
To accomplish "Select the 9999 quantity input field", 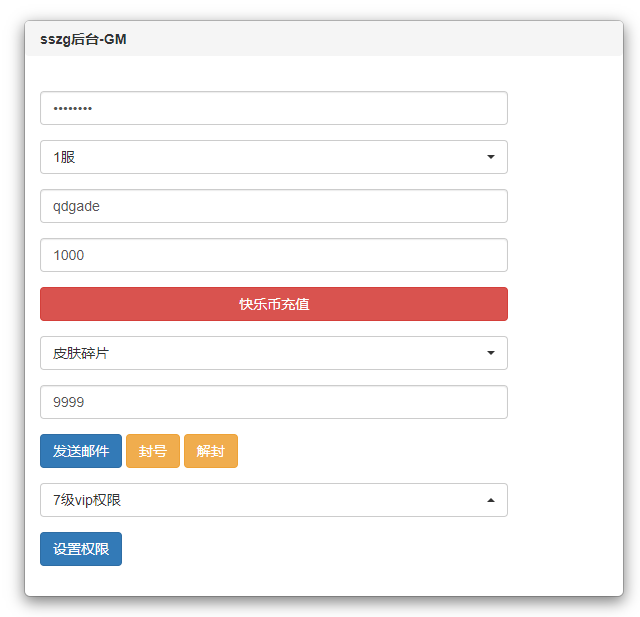I will (x=273, y=402).
